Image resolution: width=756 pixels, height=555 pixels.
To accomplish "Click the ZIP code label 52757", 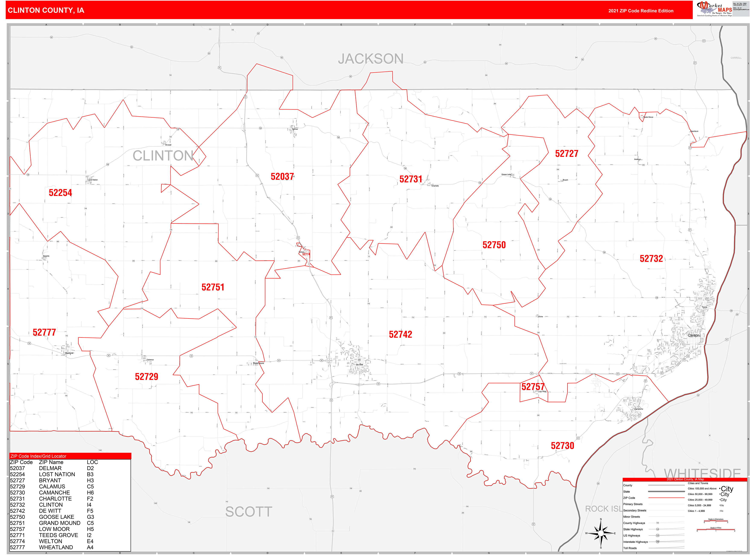I will 533,387.
